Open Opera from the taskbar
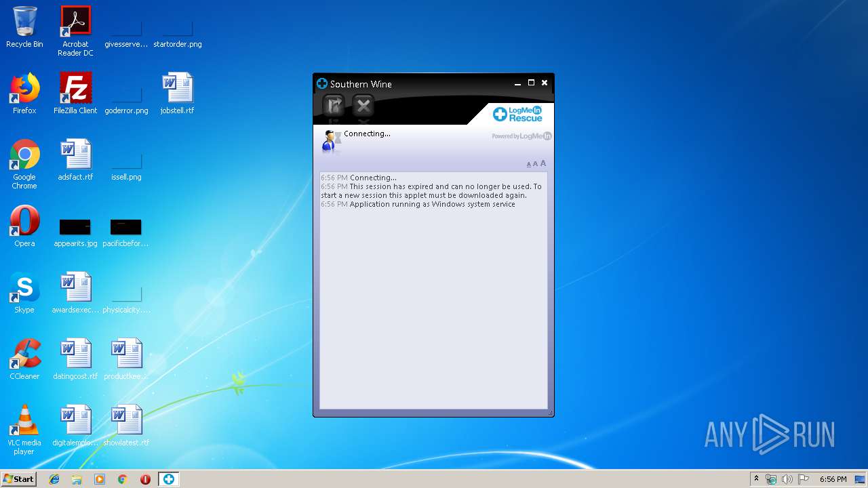Viewport: 868px width, 488px height. tap(145, 479)
